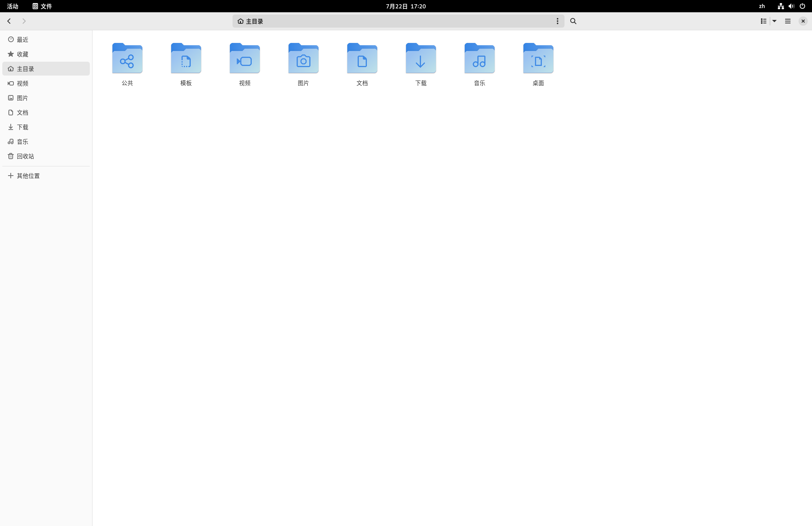Open the search magnifier
The width and height of the screenshot is (812, 526).
(x=573, y=21)
